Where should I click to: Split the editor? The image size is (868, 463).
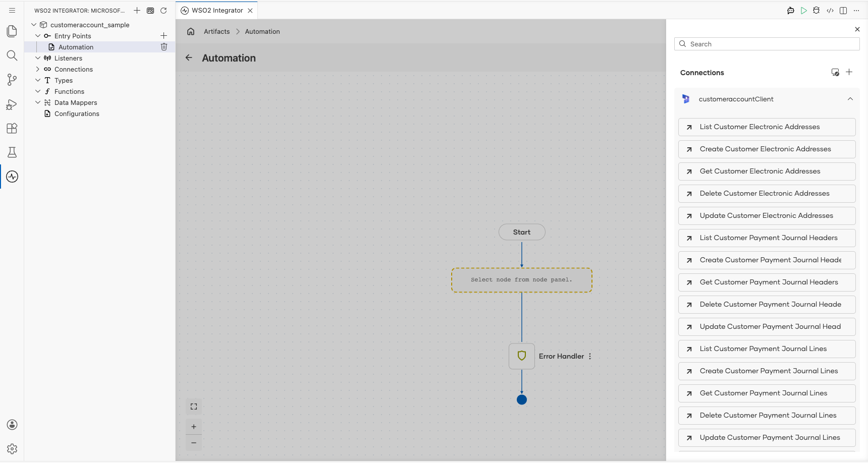[x=843, y=11]
